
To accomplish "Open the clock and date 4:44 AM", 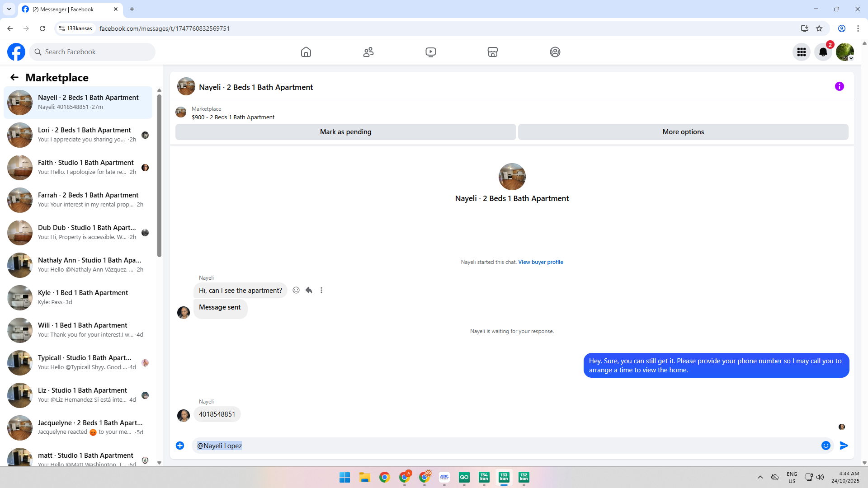I will [x=845, y=477].
